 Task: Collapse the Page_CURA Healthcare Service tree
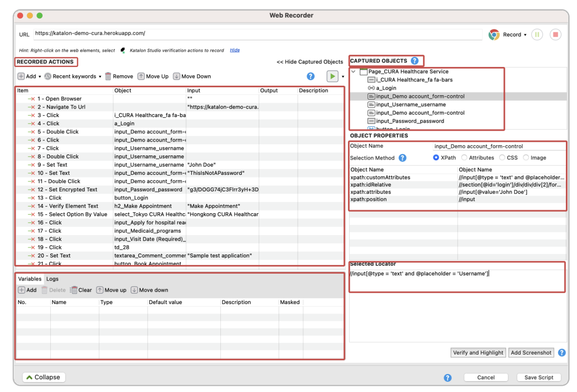tap(352, 71)
